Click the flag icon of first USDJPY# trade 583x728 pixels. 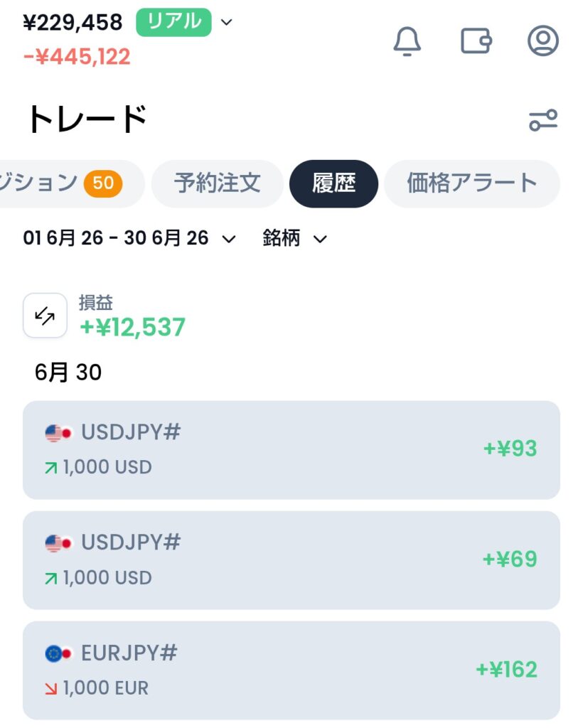tap(59, 433)
